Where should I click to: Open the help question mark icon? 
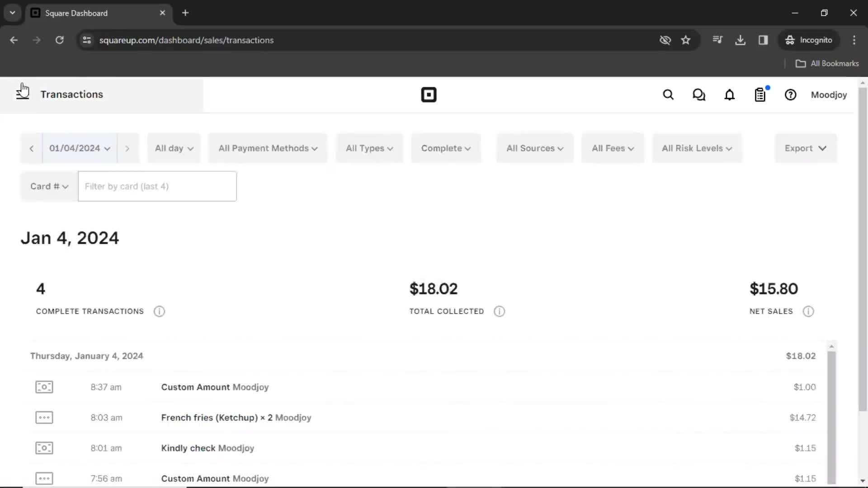790,95
